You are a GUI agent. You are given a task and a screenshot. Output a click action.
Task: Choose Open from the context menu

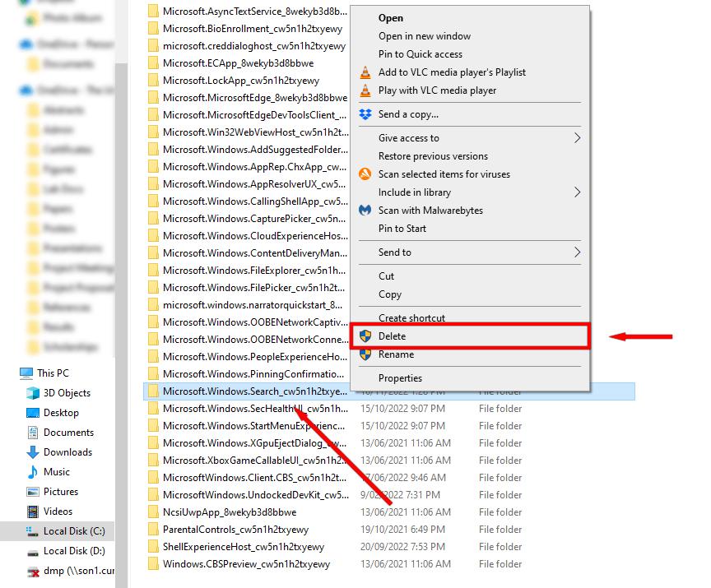coord(391,18)
